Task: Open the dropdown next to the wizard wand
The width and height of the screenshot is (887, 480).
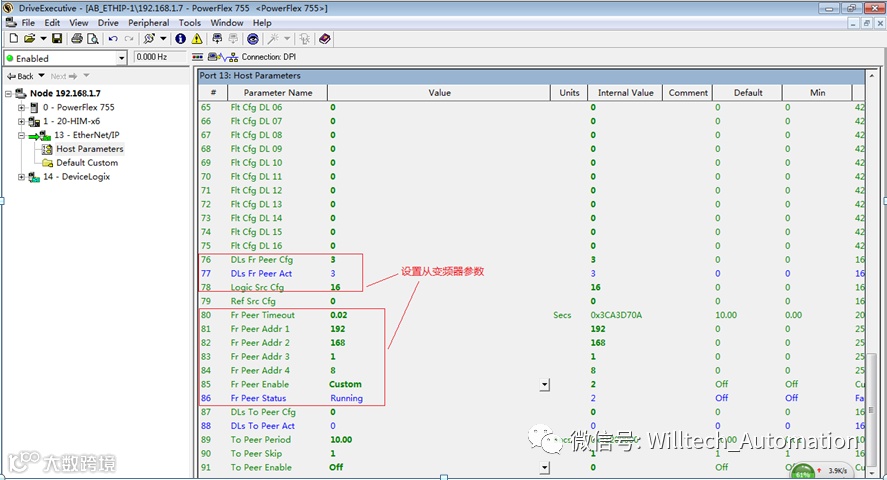Action: click(x=287, y=38)
